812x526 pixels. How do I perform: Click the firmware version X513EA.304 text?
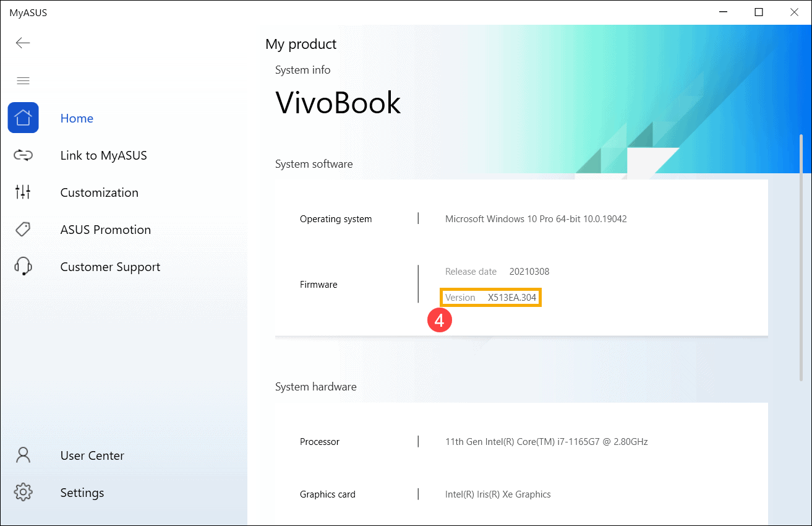(512, 298)
